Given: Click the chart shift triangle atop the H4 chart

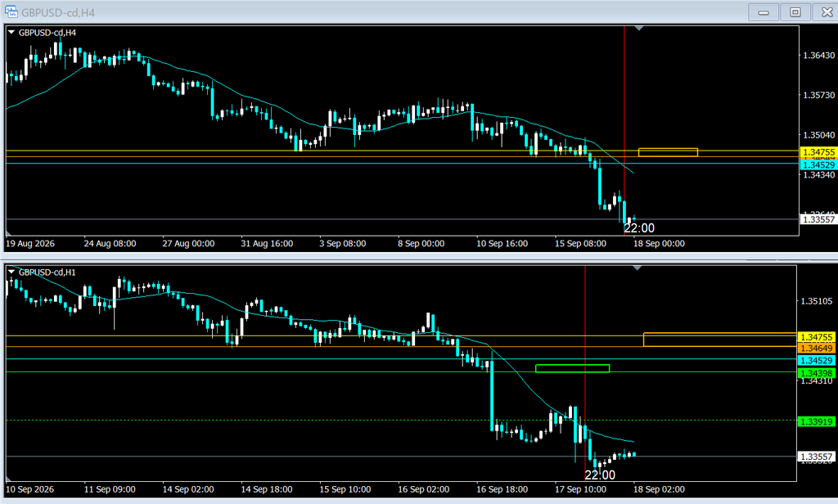Looking at the screenshot, I should 638,28.
